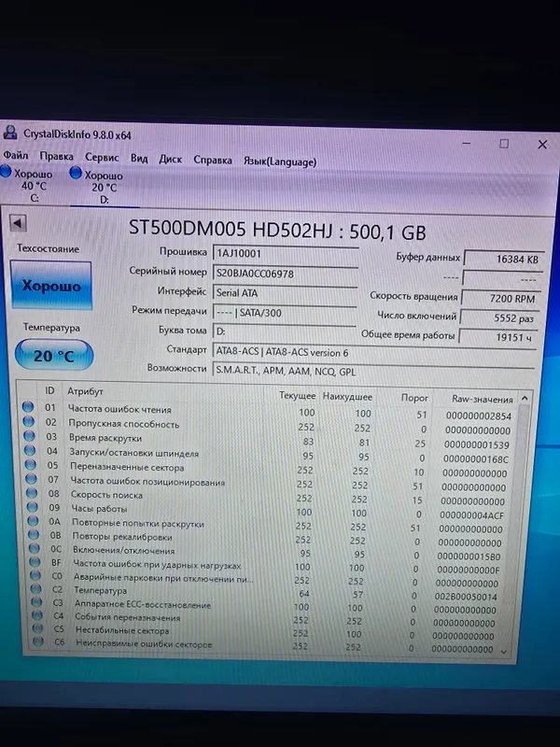
Task: Click status icon for attribute 03
Action: [x=30, y=435]
